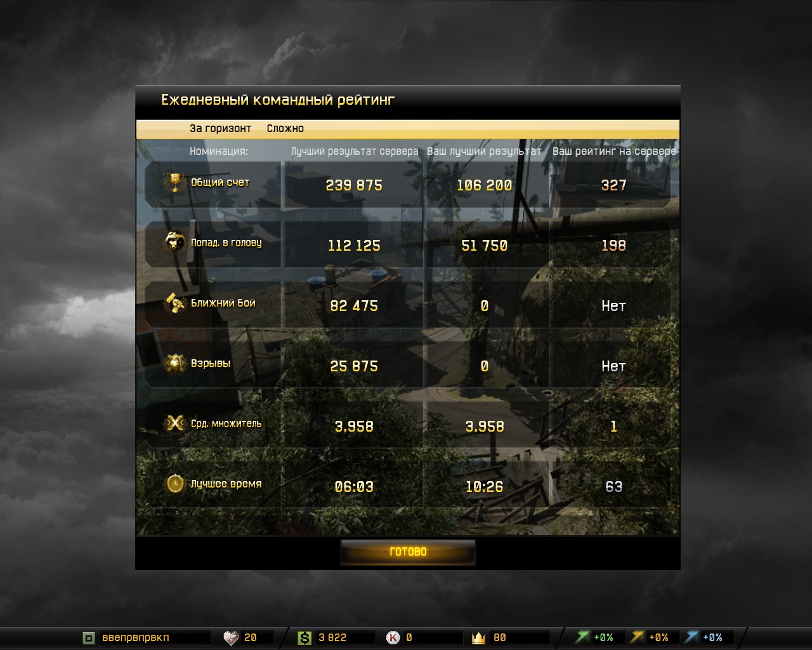The image size is (812, 650).
Task: Click the Нет rating in Ближний бой row
Action: [x=613, y=306]
